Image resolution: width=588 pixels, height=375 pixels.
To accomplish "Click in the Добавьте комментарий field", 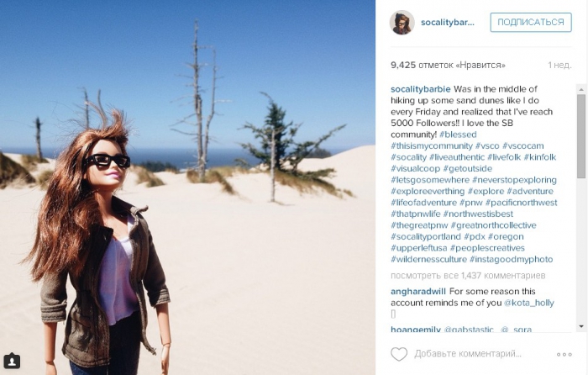I will (x=468, y=354).
